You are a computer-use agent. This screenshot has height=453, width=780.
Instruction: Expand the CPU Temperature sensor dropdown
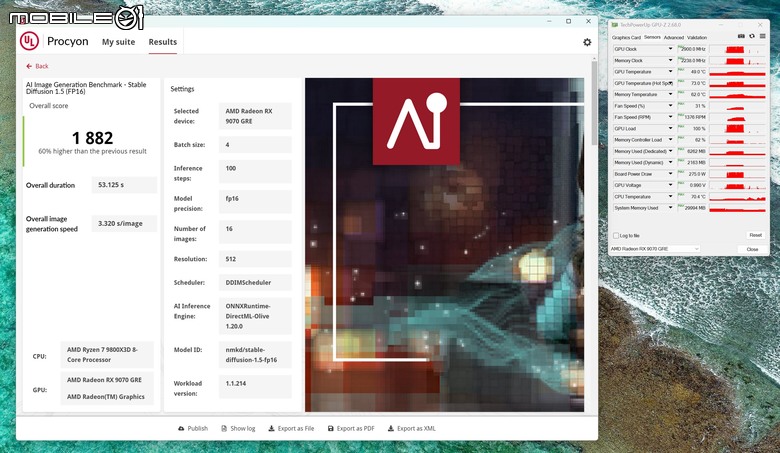pos(671,197)
